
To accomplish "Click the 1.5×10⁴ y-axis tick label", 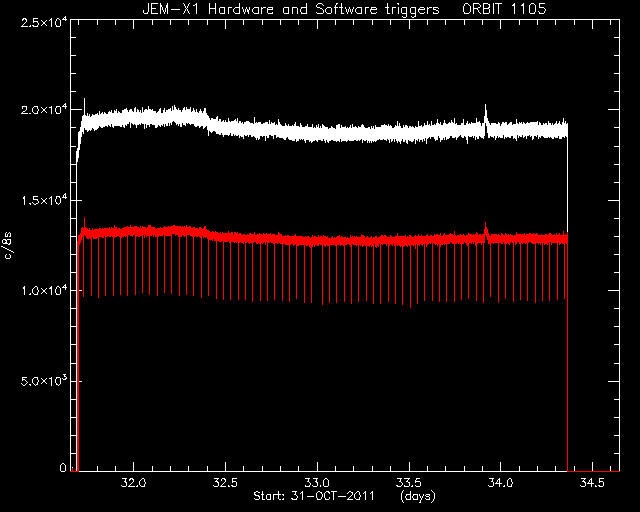I will click(44, 200).
